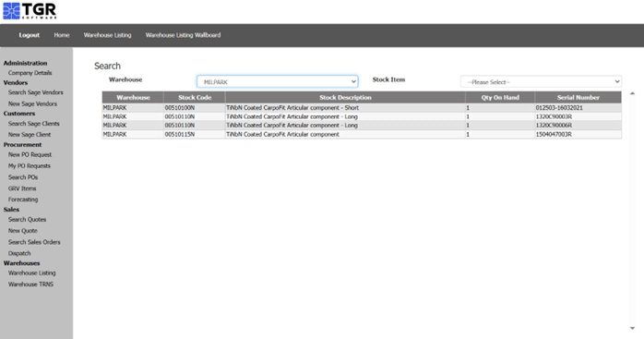Open Search Sage Clients link
The image size is (644, 339).
[34, 124]
